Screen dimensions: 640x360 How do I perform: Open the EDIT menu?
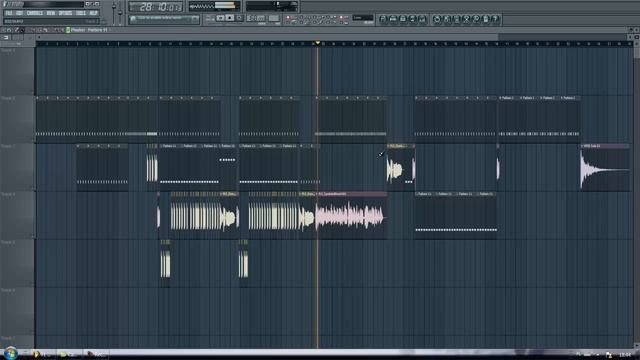(19, 13)
